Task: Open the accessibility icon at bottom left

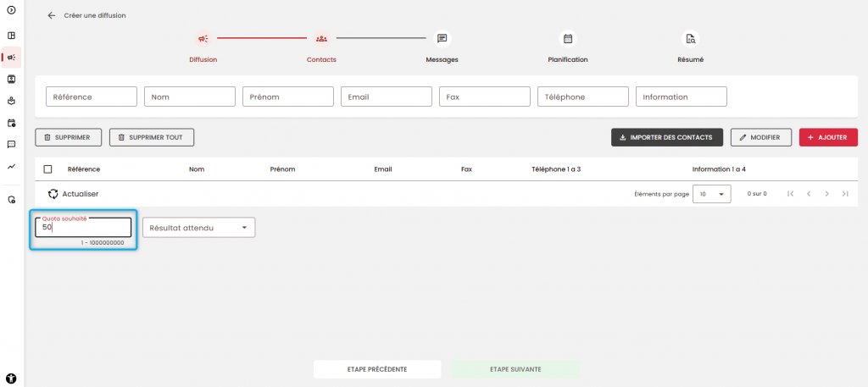Action: (x=11, y=379)
